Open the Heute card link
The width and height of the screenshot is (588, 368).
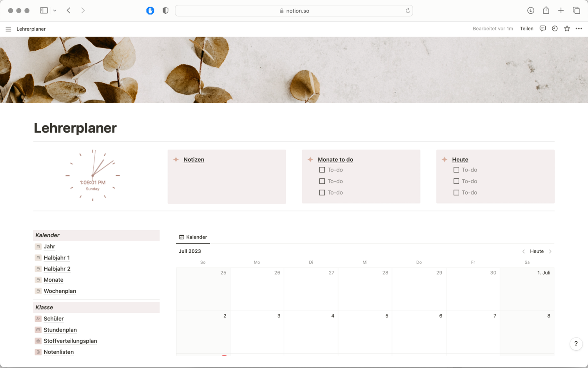click(460, 160)
